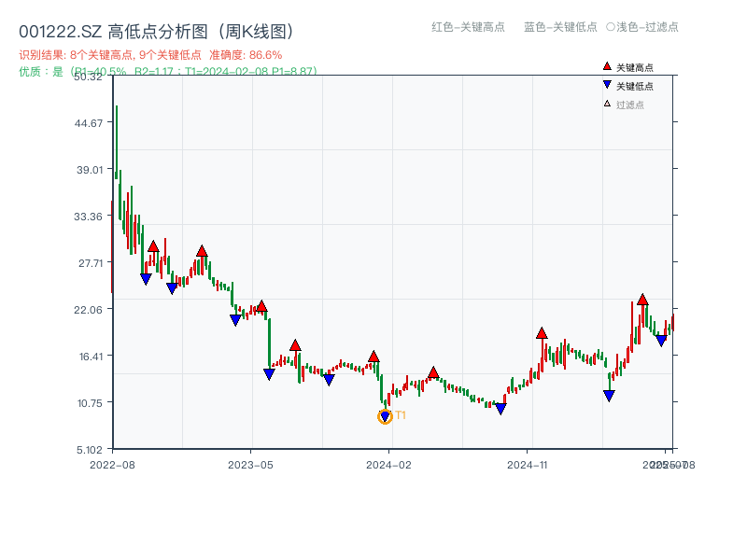Select the red triangle peak near 2025-08
Screen dimensions: 747x560
coord(642,301)
